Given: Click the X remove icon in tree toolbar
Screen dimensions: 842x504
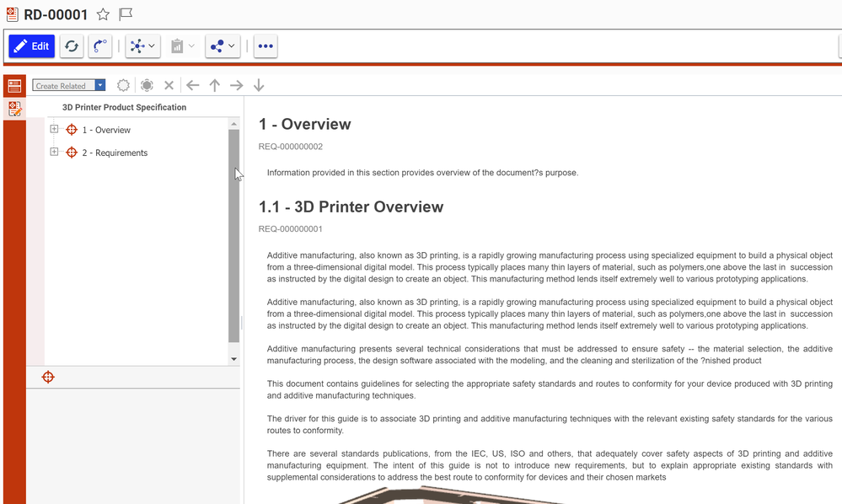Looking at the screenshot, I should tap(169, 85).
